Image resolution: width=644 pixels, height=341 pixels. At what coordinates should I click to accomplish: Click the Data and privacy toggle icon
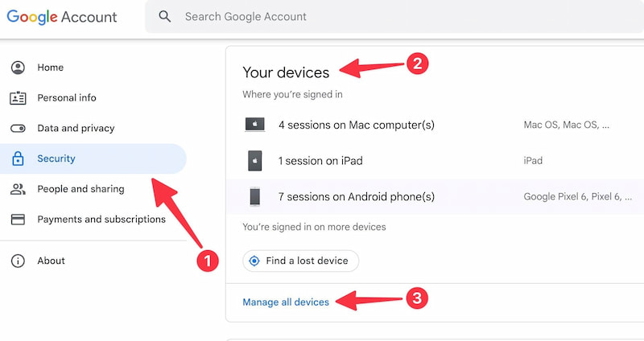(18, 129)
